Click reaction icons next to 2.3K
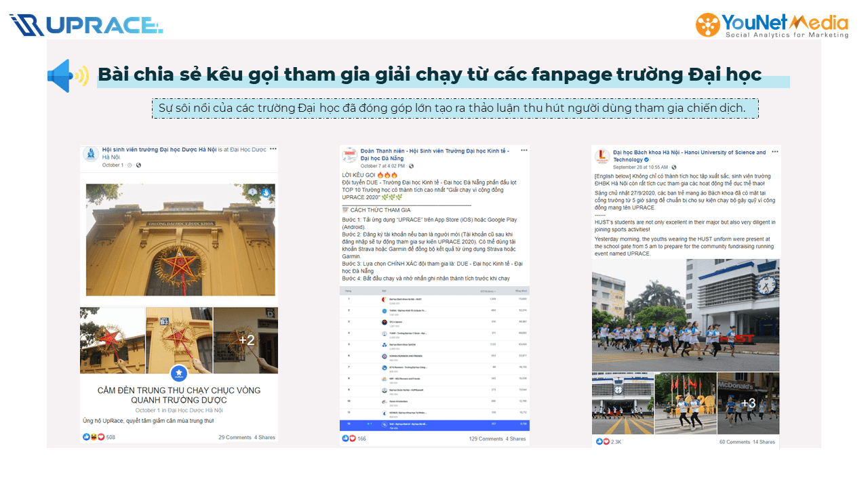This screenshot has height=488, width=868. tap(602, 442)
